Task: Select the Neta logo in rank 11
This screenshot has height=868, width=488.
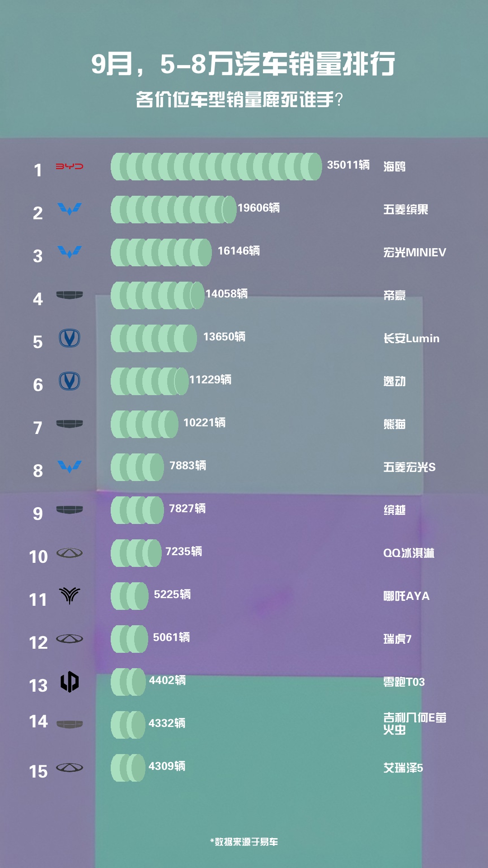Action: pyautogui.click(x=70, y=596)
